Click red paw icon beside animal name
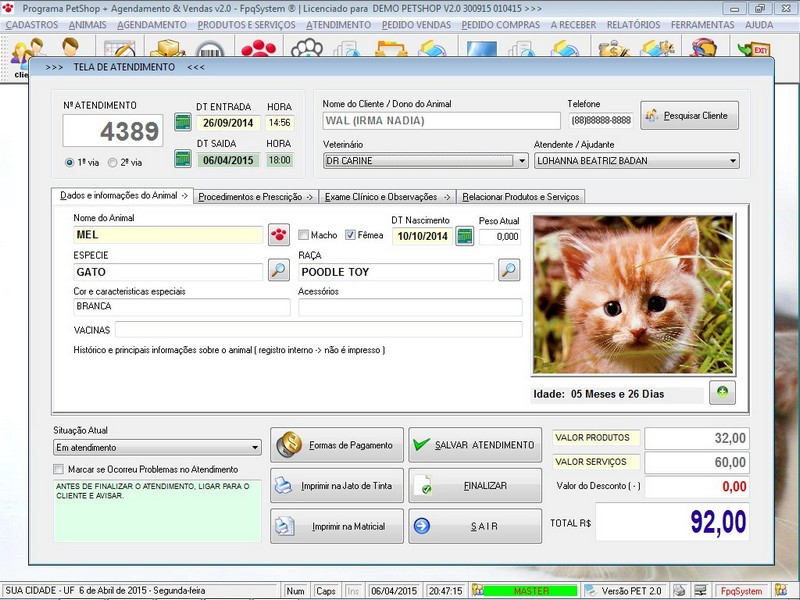The image size is (800, 600). pos(279,236)
